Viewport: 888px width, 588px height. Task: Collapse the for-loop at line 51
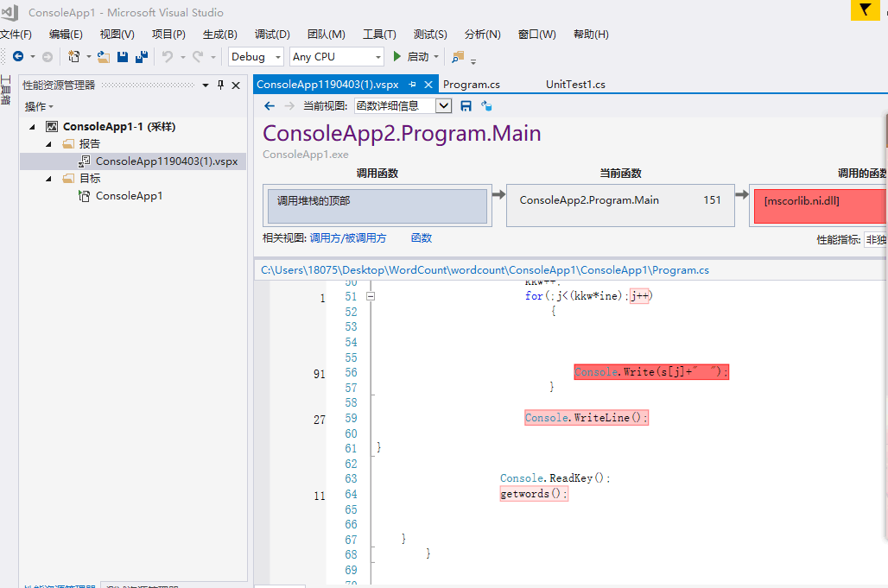pos(371,296)
